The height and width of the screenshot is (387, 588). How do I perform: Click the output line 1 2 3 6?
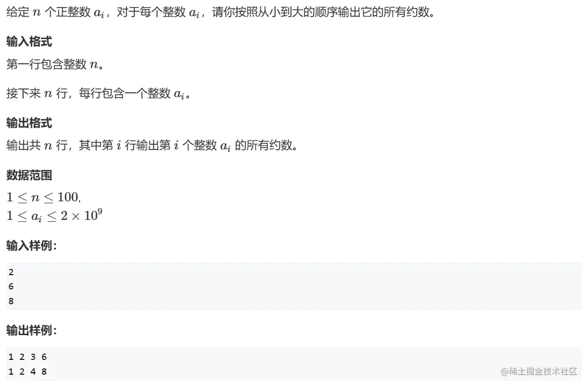point(28,357)
